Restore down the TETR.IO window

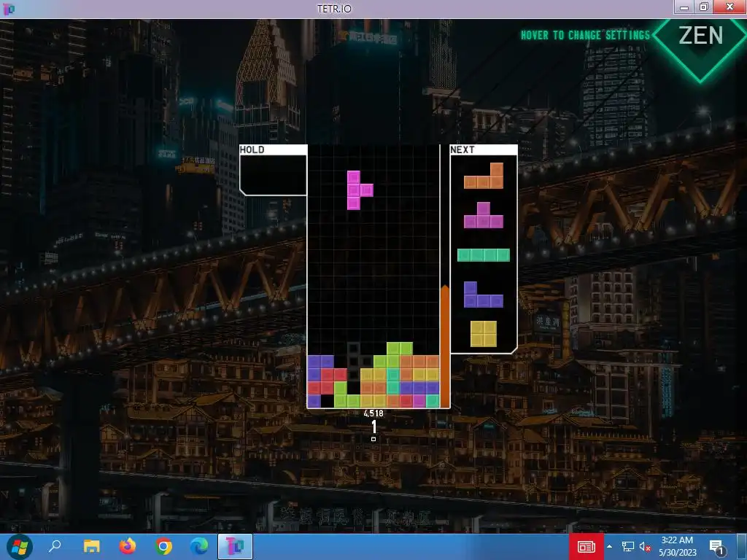(704, 7)
